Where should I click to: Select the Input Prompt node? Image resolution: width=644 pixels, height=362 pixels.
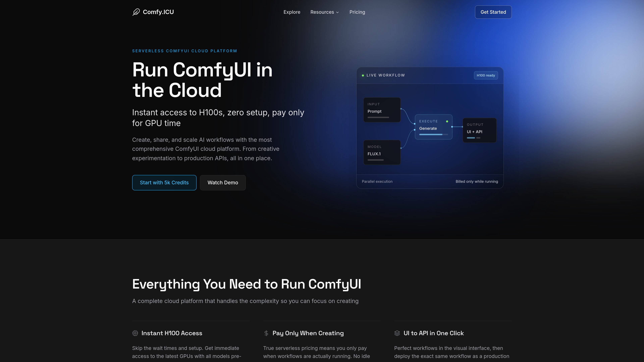[x=382, y=110]
